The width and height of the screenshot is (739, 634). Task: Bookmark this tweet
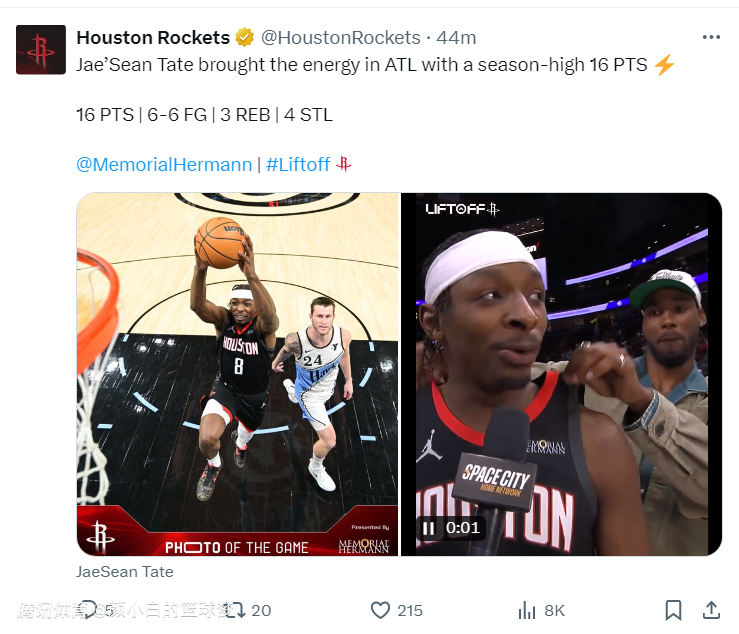pyautogui.click(x=673, y=610)
